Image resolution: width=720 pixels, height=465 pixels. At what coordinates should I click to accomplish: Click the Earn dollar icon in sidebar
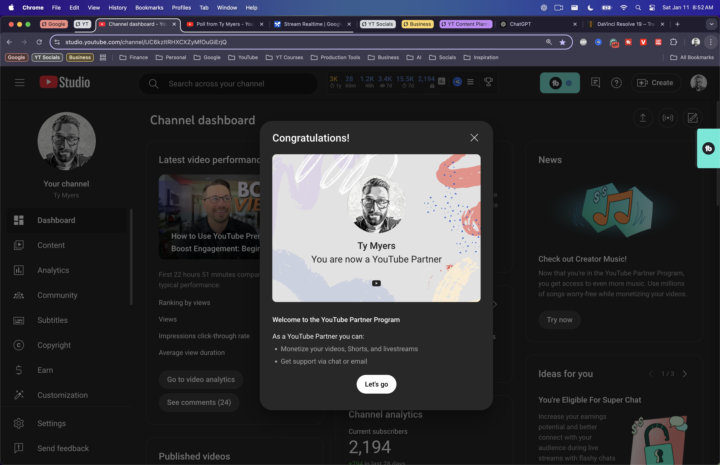tap(18, 370)
